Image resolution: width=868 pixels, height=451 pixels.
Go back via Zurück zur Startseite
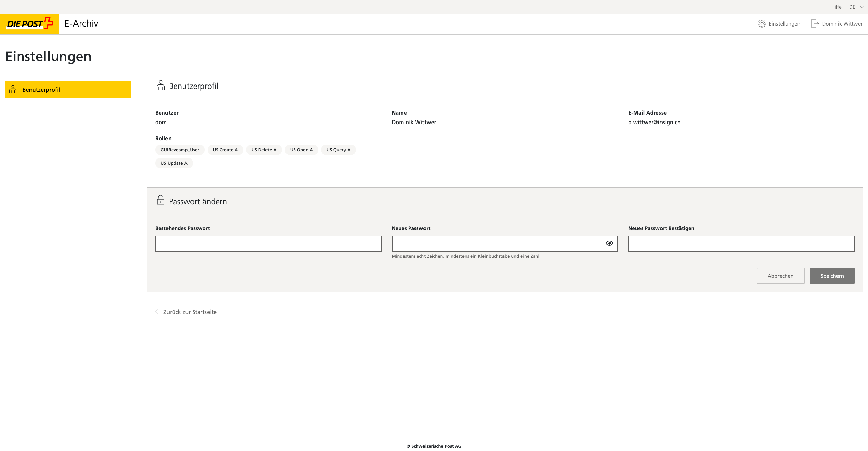(186, 312)
